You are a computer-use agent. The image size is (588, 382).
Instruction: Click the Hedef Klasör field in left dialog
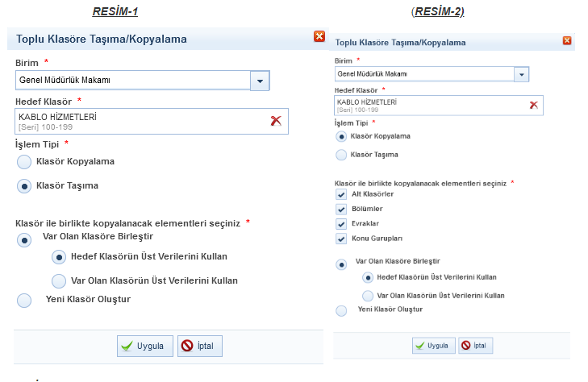click(x=137, y=121)
